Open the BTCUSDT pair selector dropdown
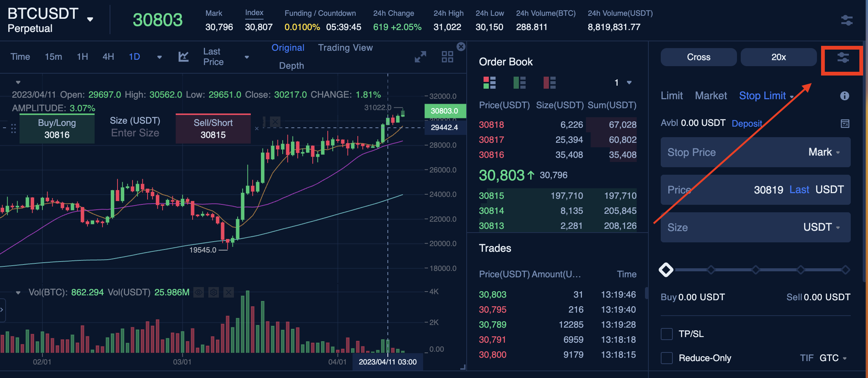Image resolution: width=868 pixels, height=378 pixels. tap(90, 20)
